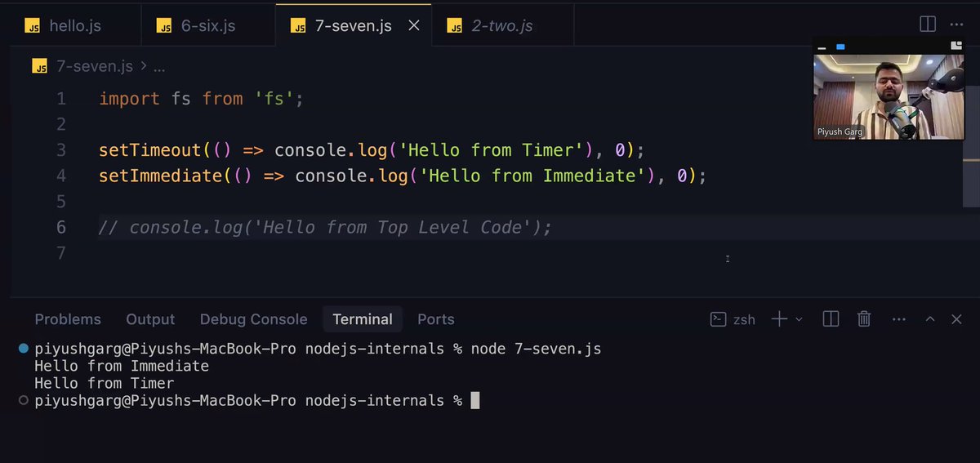This screenshot has width=980, height=463.
Task: Click line number 4 in gutter
Action: tap(61, 176)
